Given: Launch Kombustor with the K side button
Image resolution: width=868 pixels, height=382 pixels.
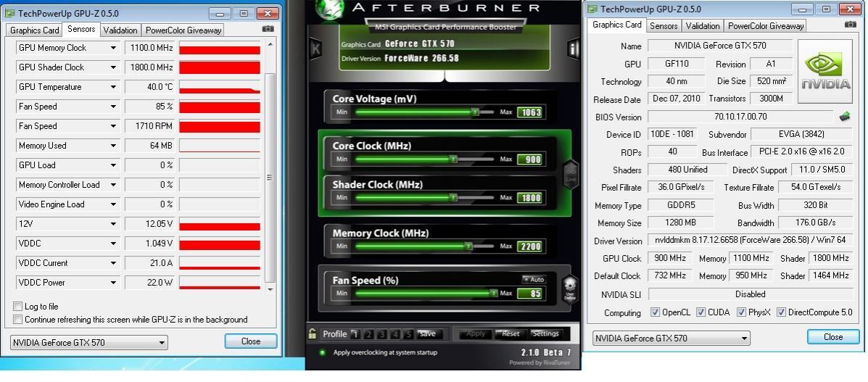Looking at the screenshot, I should pyautogui.click(x=316, y=48).
